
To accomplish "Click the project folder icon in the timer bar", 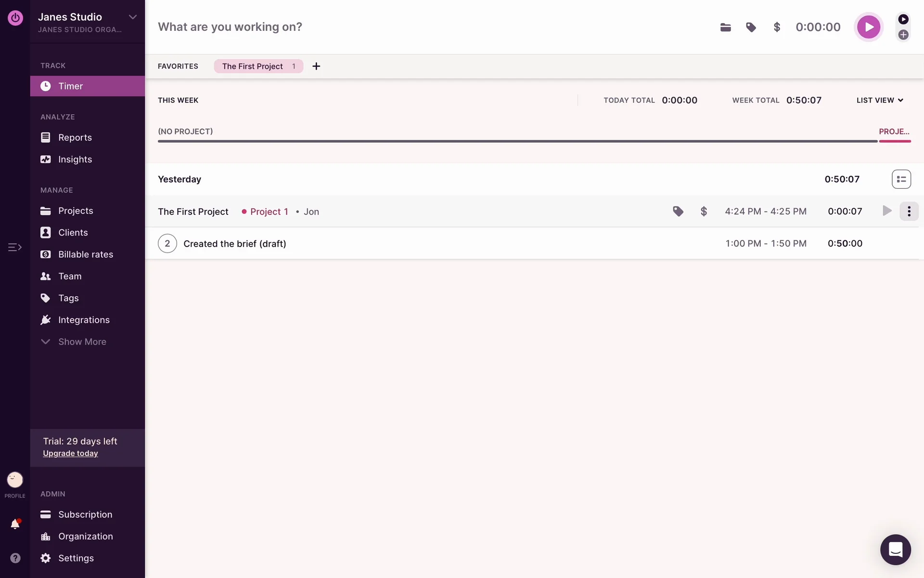I will pyautogui.click(x=725, y=27).
